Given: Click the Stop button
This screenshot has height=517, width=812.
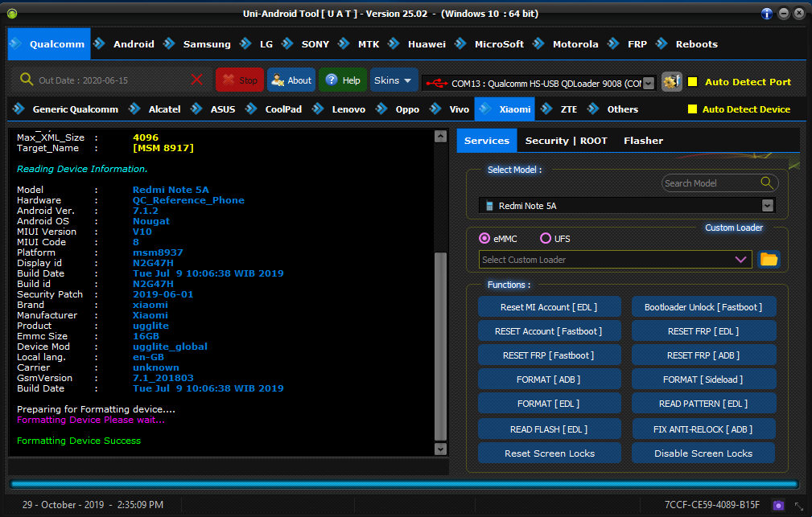Looking at the screenshot, I should pyautogui.click(x=240, y=80).
